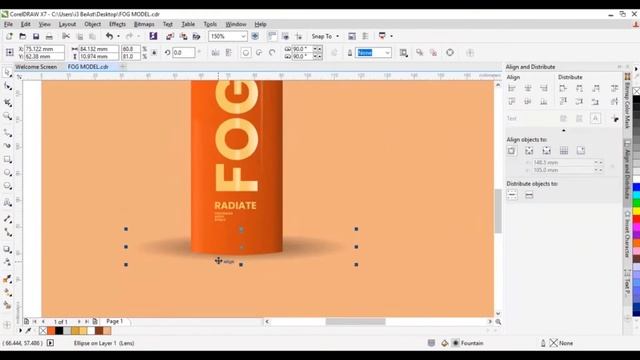This screenshot has width=640, height=360.
Task: Click the Export icon in toolbar
Action: point(183,36)
